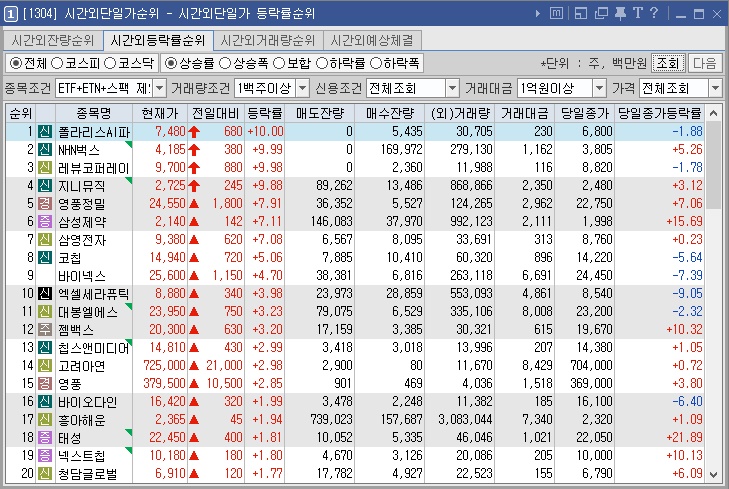Click the badge icon beside 코칩

(x=45, y=258)
